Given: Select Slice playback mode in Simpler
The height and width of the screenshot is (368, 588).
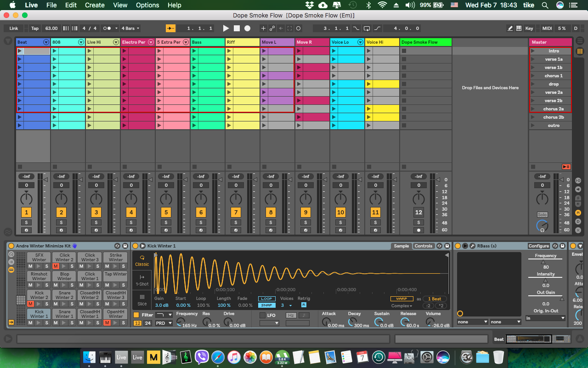Looking at the screenshot, I should tap(142, 300).
